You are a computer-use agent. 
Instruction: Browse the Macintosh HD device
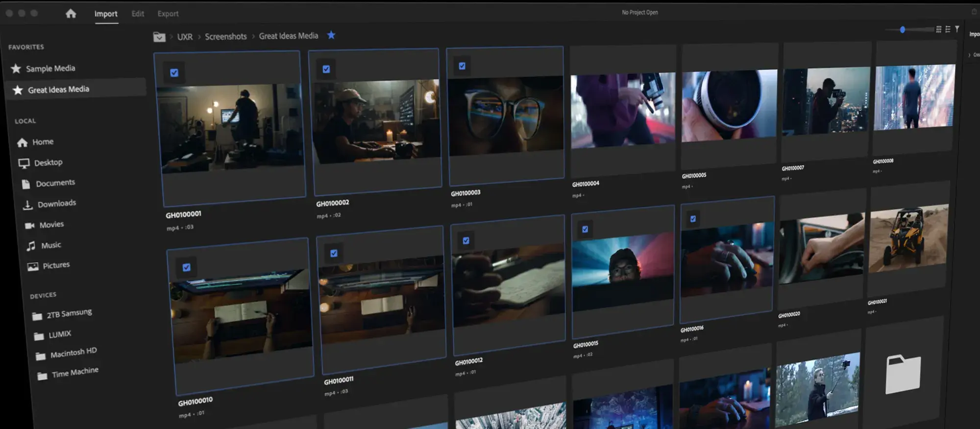tap(67, 354)
